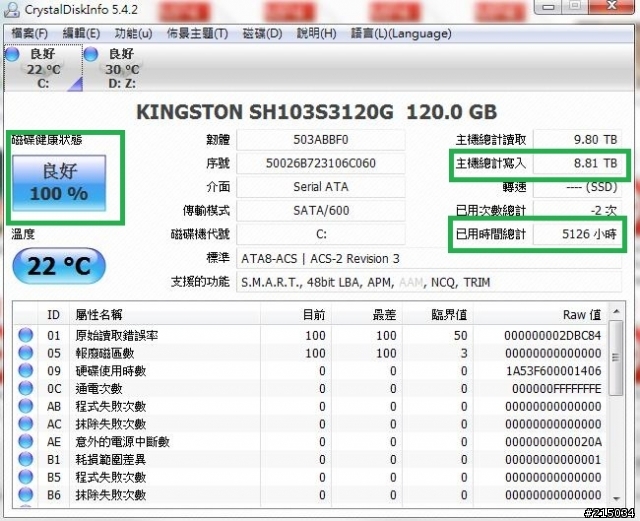The width and height of the screenshot is (640, 521).
Task: Click the CrystalDiskInfo title bar app icon
Action: (11, 9)
